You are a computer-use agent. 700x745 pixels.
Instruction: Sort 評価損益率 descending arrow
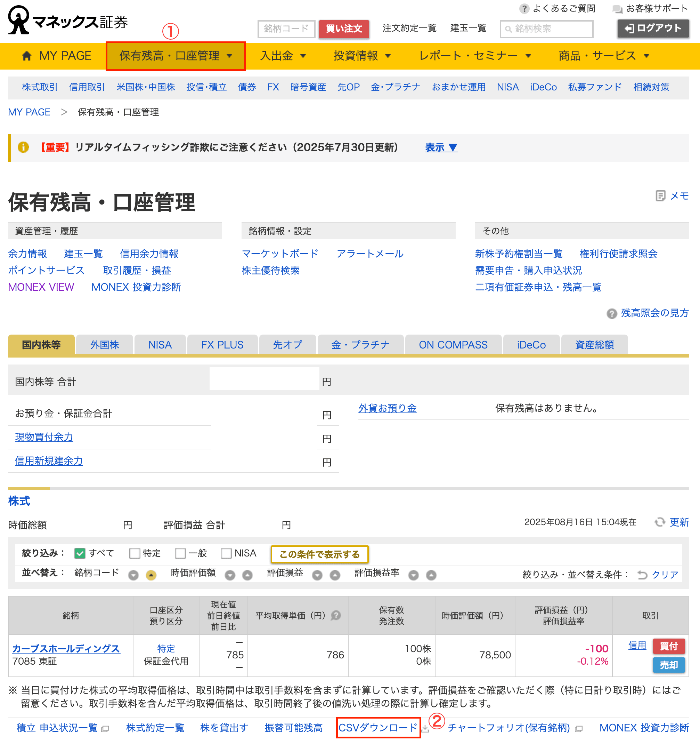414,575
